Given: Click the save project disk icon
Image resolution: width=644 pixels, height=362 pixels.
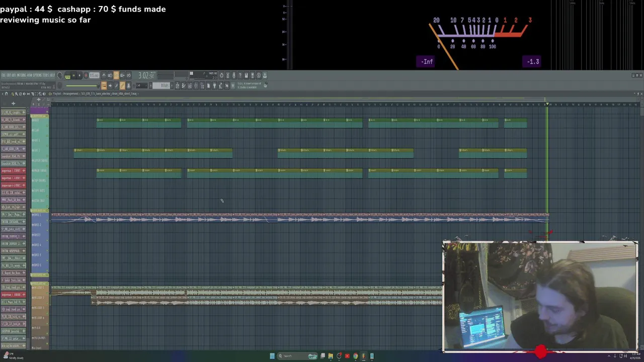Looking at the screenshot, I should click(x=247, y=75).
